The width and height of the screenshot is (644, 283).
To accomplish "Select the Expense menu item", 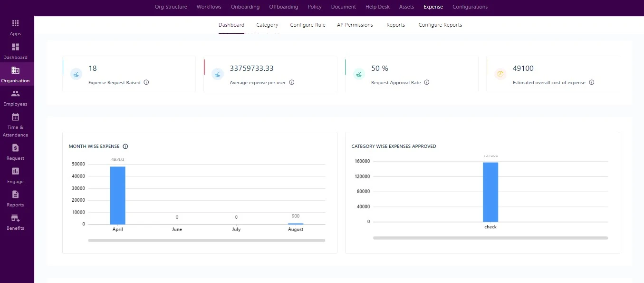I will click(x=433, y=7).
